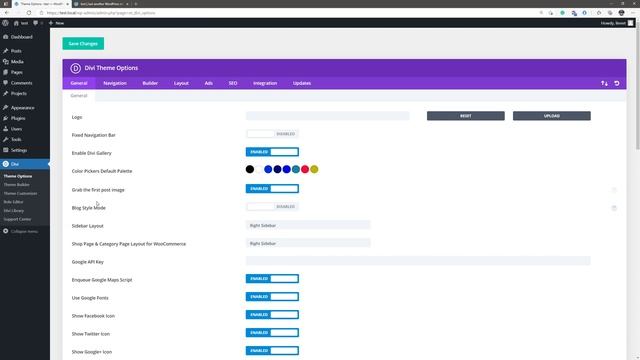
Task: Switch to the Ads tab
Action: click(x=209, y=83)
